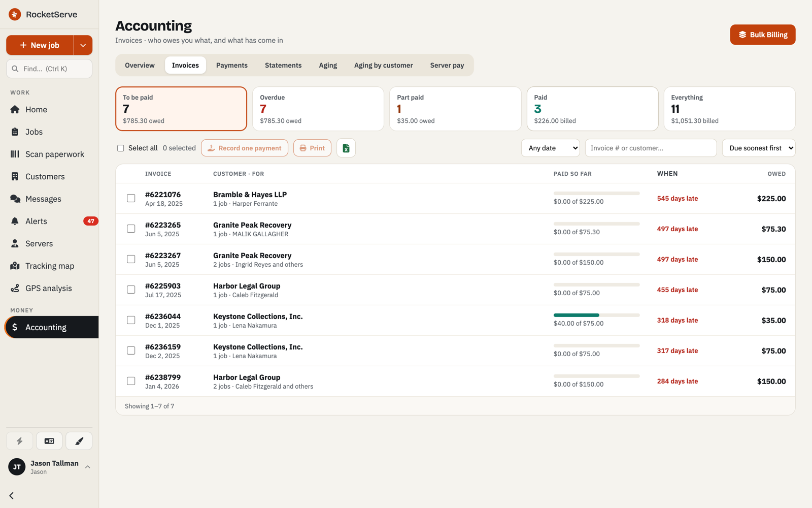Open the Any date filter dropdown

coord(551,148)
